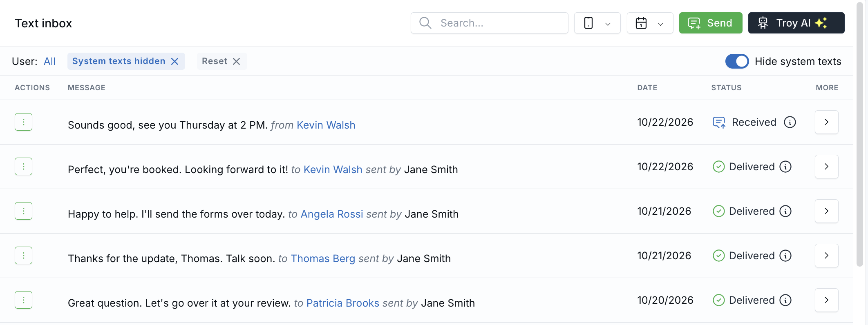Expand details for 'Perfect, you're booked' row
Image resolution: width=868 pixels, height=325 pixels.
(x=827, y=167)
